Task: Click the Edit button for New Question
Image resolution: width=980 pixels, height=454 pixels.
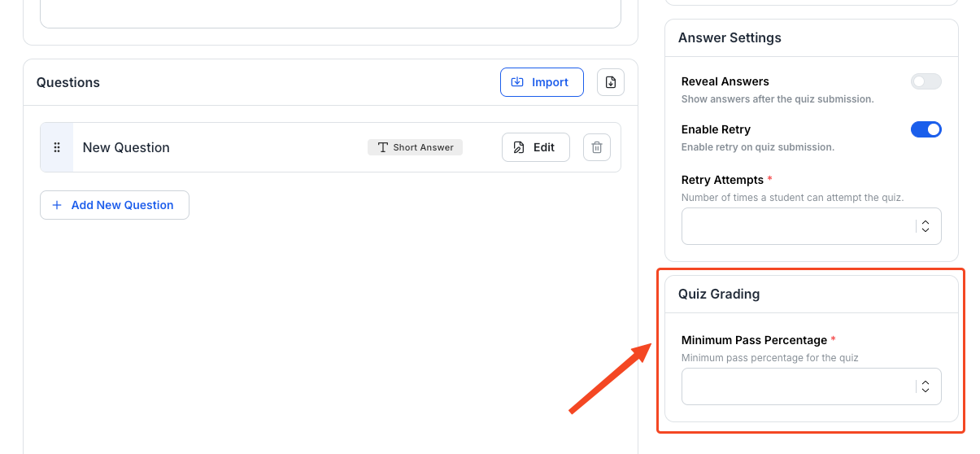Action: click(x=536, y=147)
